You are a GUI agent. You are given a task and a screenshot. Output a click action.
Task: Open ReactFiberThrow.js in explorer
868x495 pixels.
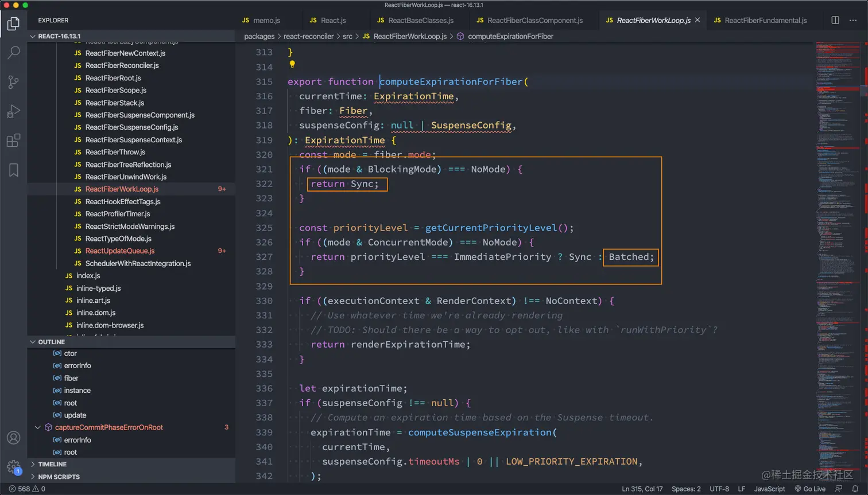[115, 152]
